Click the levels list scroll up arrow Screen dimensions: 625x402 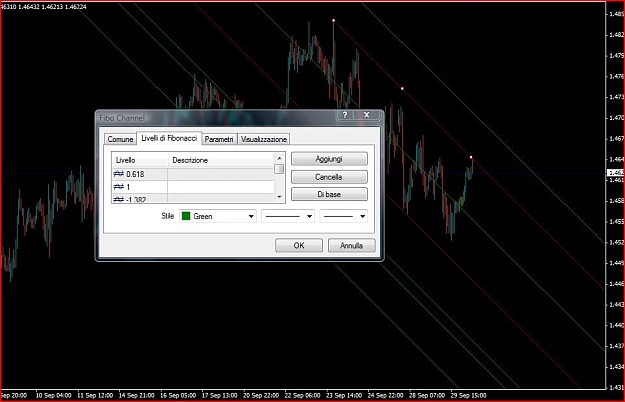pos(279,158)
